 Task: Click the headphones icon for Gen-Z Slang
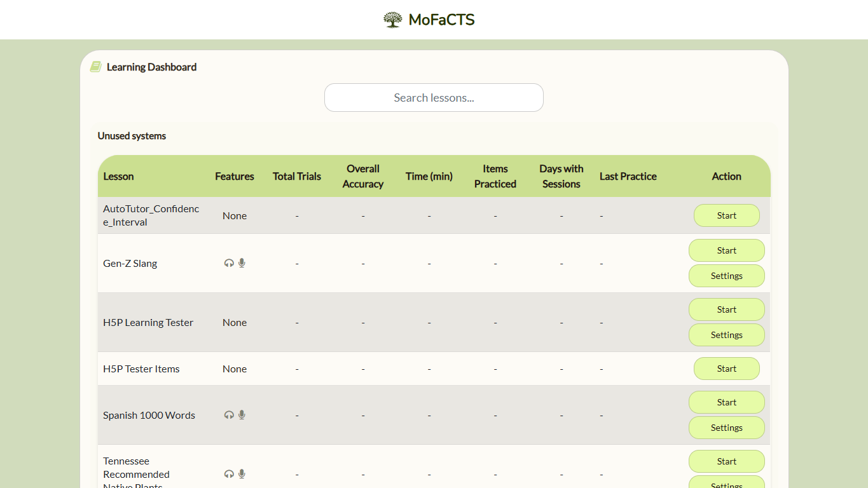229,263
